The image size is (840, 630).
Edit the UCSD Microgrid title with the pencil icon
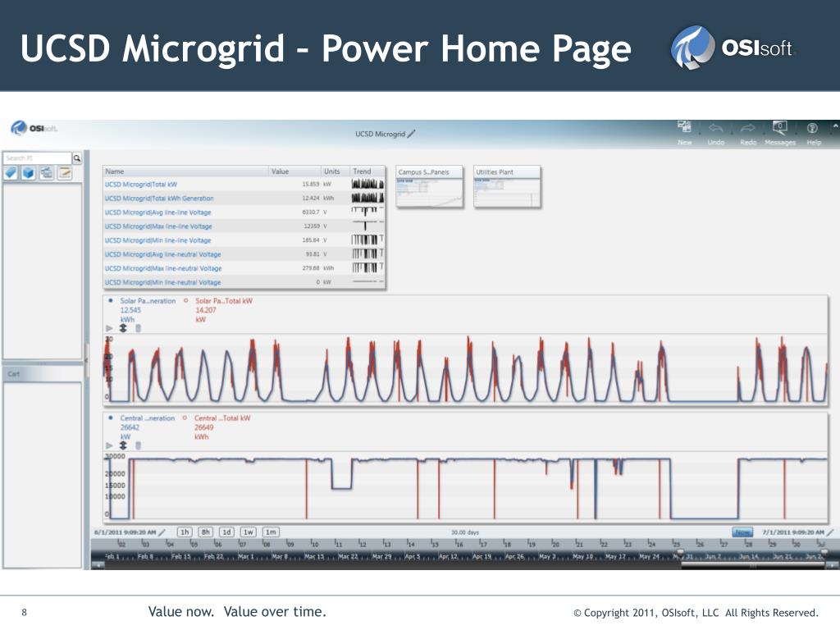pos(412,134)
